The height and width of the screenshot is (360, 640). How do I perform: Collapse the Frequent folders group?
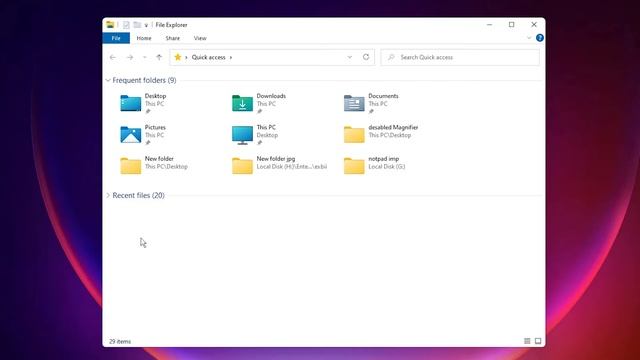coord(108,80)
